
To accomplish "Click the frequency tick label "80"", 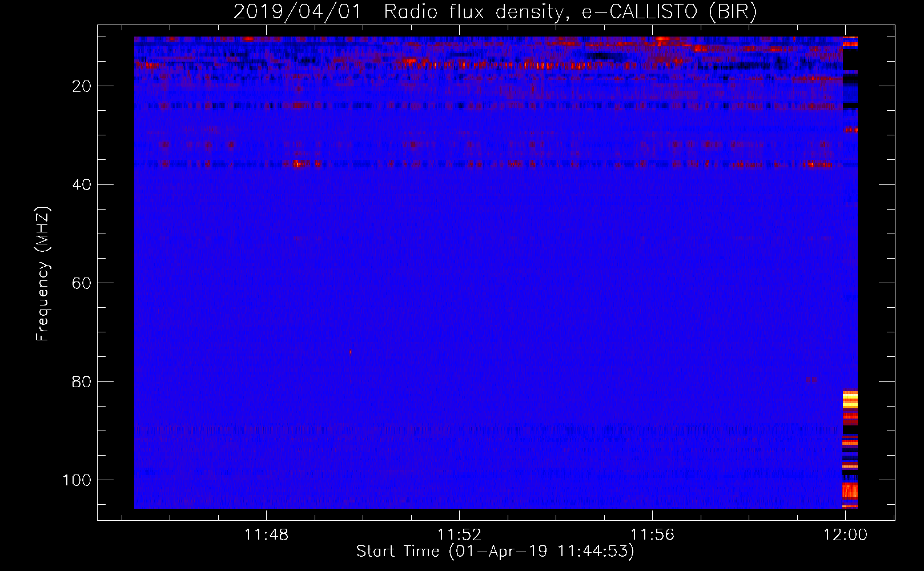I will point(82,381).
